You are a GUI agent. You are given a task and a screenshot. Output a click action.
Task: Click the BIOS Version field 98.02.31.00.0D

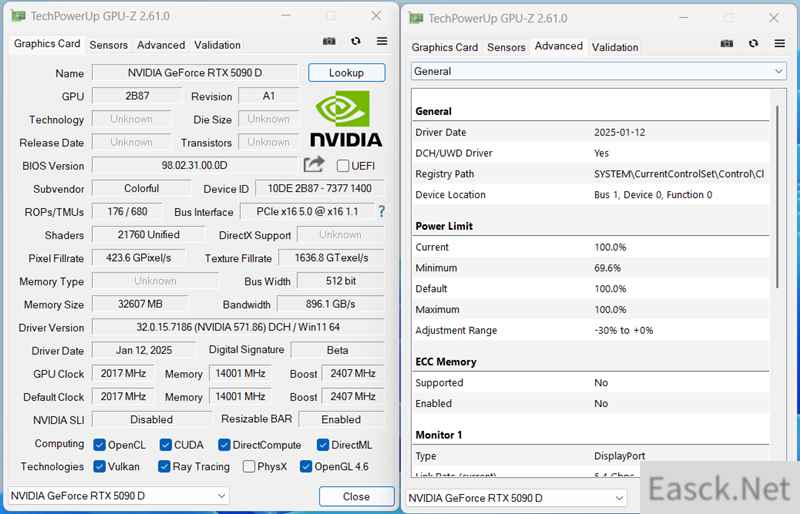tap(194, 165)
